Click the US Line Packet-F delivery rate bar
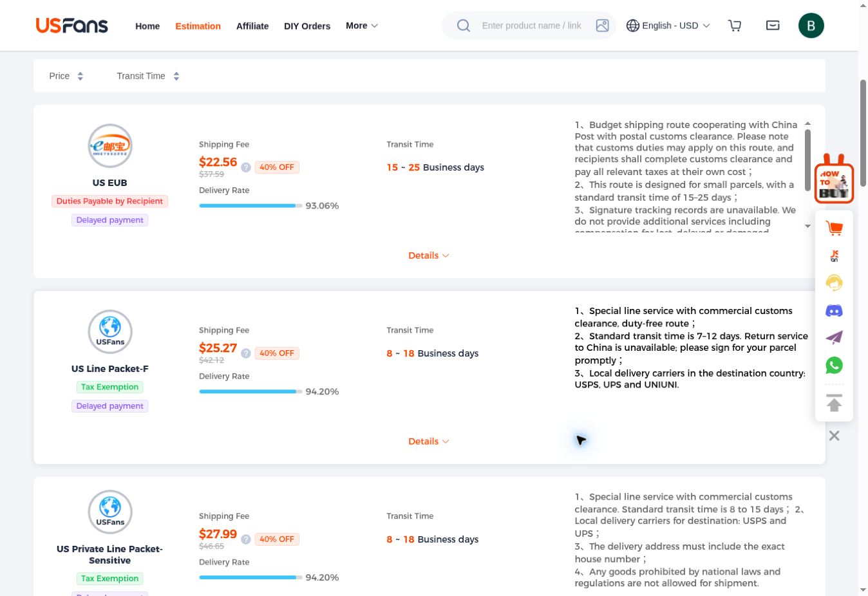Image resolution: width=868 pixels, height=596 pixels. pos(251,391)
